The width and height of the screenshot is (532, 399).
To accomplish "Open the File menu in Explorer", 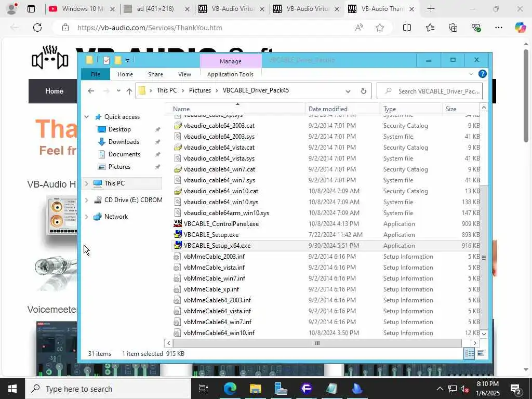I will coord(96,74).
